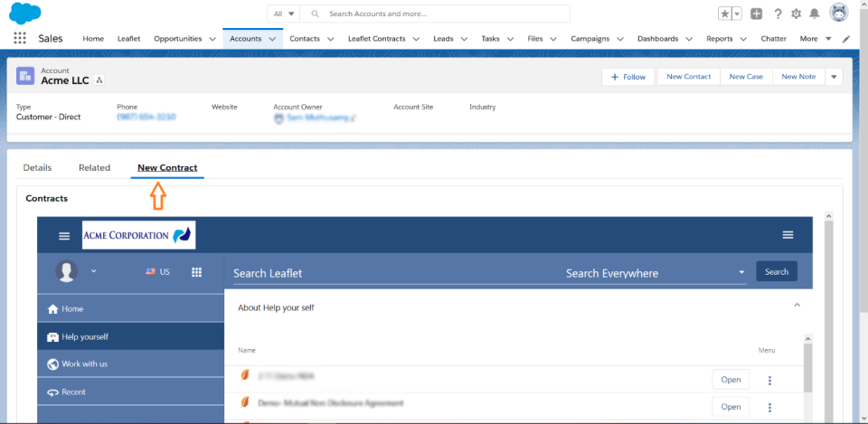Click the Follow button
This screenshot has width=868, height=424.
point(628,77)
